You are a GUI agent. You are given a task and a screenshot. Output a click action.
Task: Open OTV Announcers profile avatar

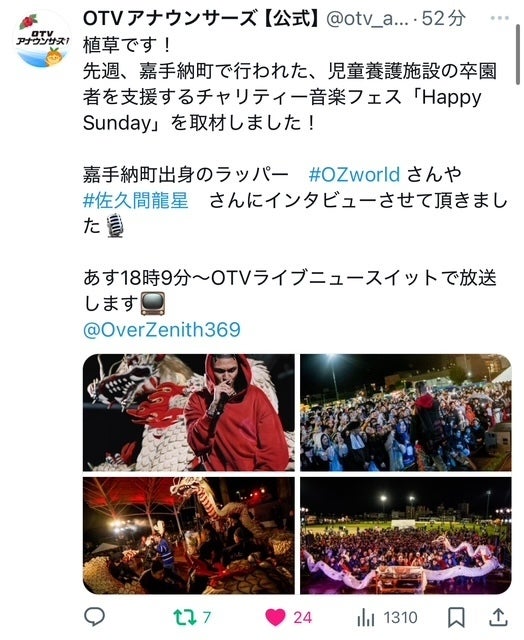(x=42, y=41)
